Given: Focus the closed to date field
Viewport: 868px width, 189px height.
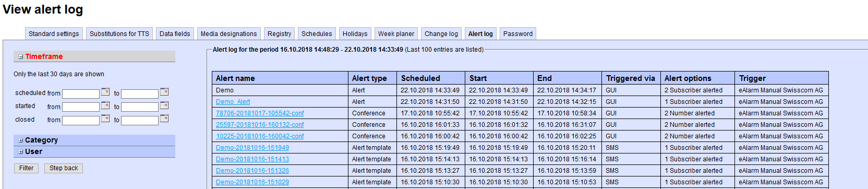Looking at the screenshot, I should click(140, 121).
